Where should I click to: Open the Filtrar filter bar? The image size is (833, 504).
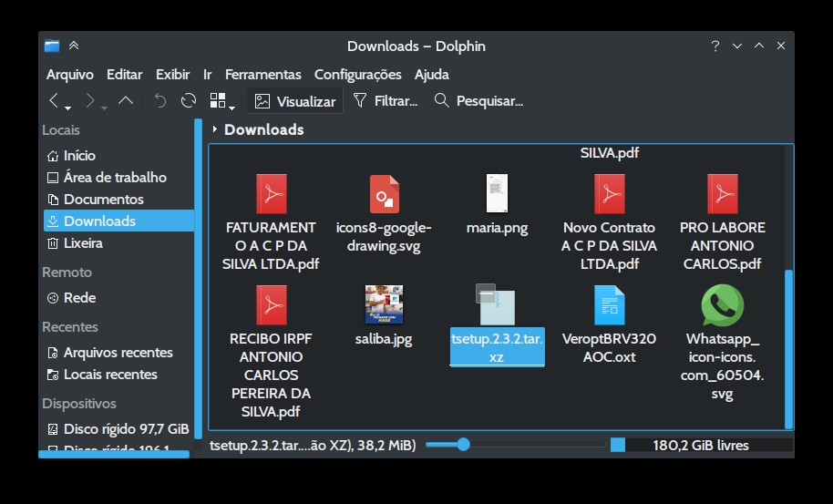point(386,101)
